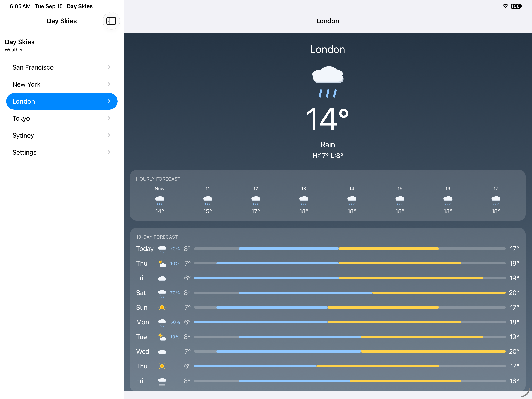Viewport: 532px width, 399px height.
Task: Click the Rain condition label
Action: pos(327,145)
